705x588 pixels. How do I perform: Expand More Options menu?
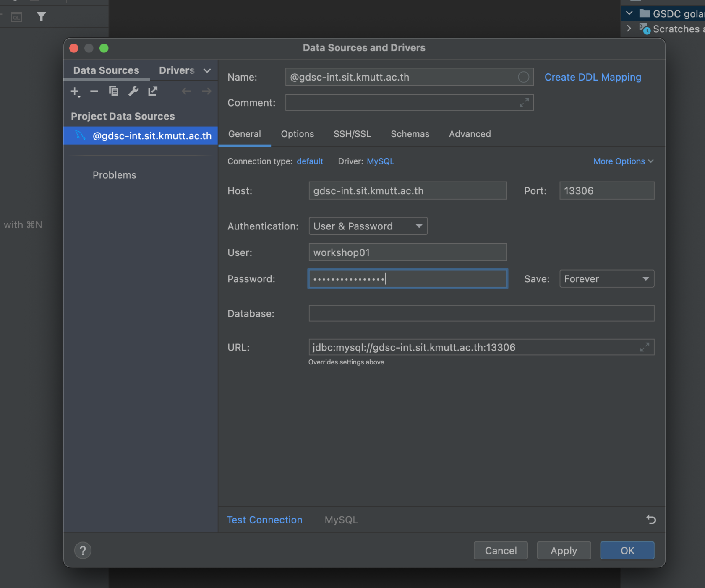coord(623,161)
